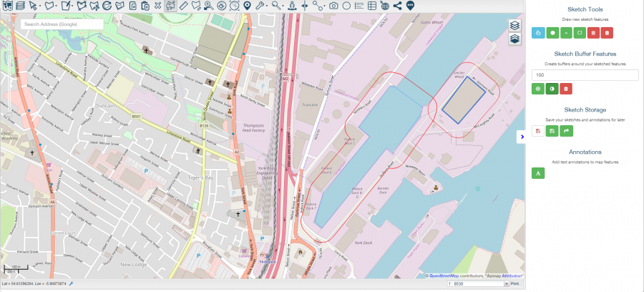Open the legend list icon
This screenshot has height=292, width=644.
click(x=359, y=6)
